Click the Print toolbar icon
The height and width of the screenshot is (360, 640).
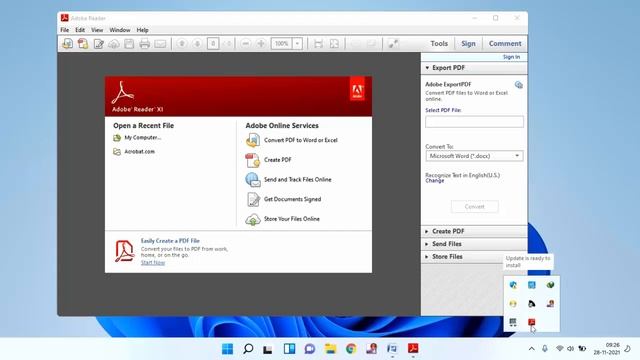[x=144, y=43]
